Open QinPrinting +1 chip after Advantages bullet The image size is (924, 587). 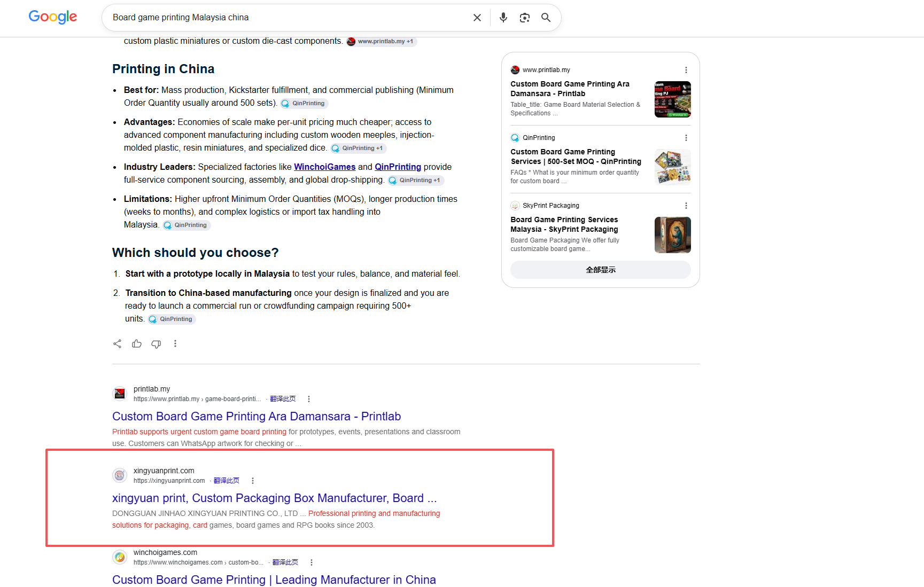pos(358,148)
